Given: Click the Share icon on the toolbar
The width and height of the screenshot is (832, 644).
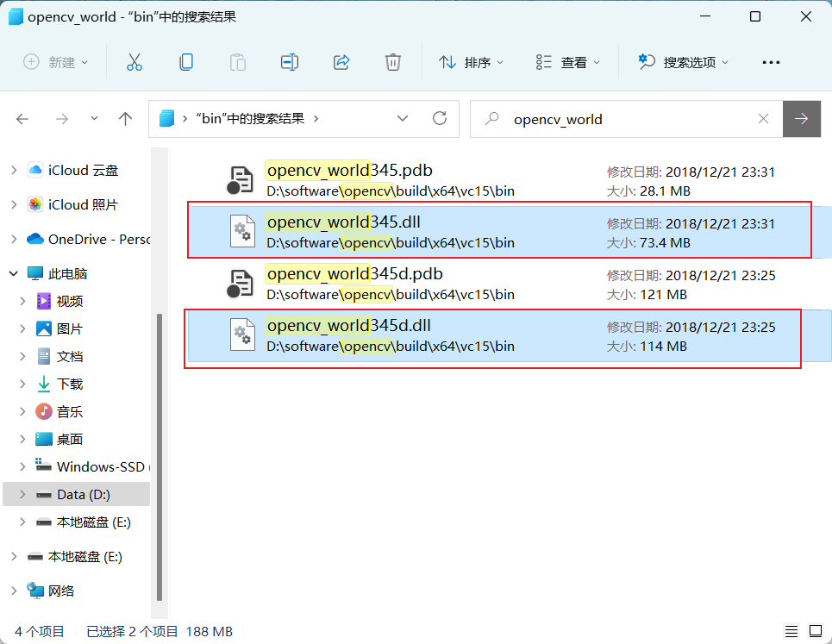Looking at the screenshot, I should (341, 61).
